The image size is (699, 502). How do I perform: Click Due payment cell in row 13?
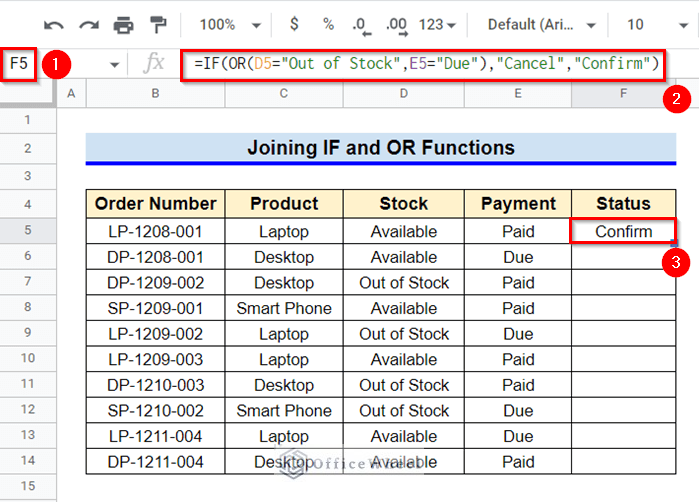pyautogui.click(x=518, y=436)
